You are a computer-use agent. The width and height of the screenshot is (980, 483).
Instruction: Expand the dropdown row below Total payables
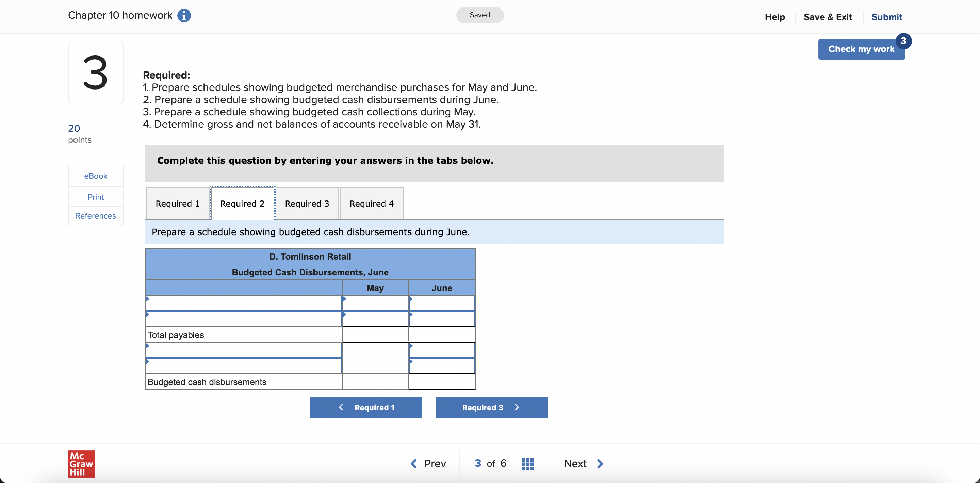click(244, 351)
